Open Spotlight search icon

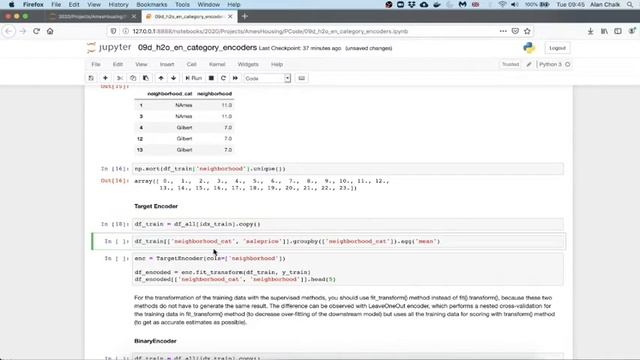630,4
